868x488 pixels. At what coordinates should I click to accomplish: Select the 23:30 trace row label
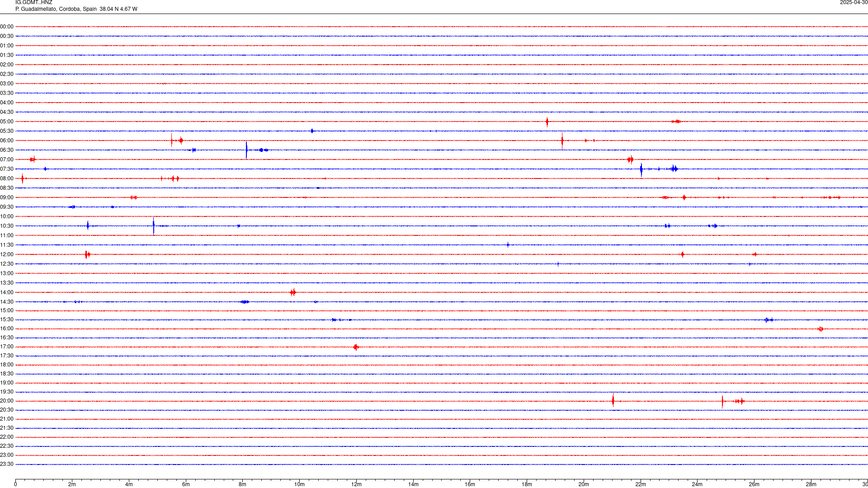(x=7, y=464)
